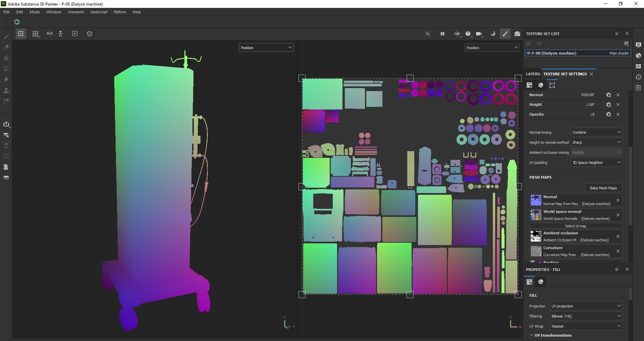Pause the engine computations
The height and width of the screenshot is (341, 644).
tap(442, 34)
